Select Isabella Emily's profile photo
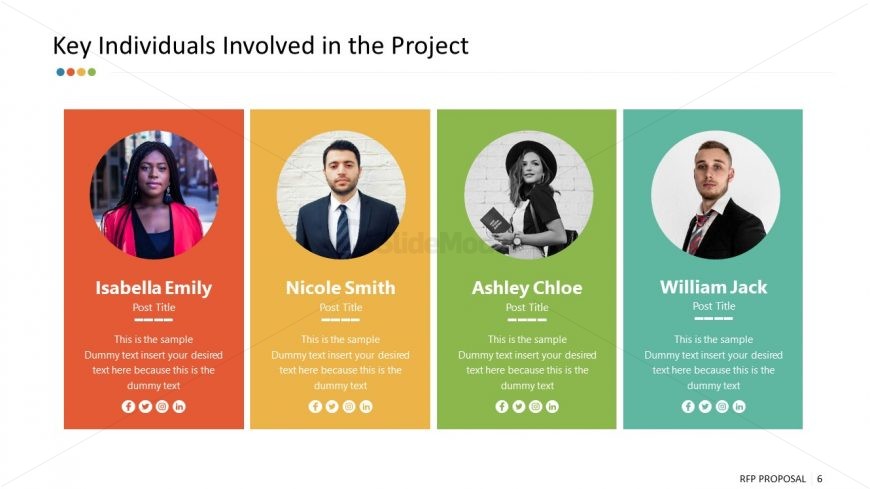Viewport: 870px width, 489px height. [154, 195]
